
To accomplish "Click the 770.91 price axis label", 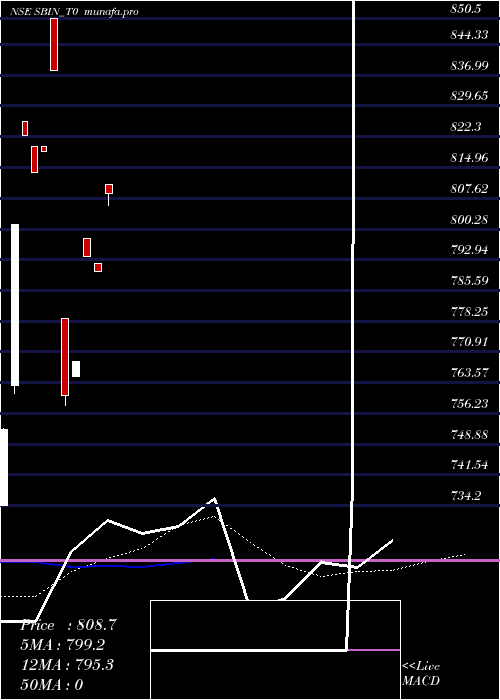I will tap(469, 342).
